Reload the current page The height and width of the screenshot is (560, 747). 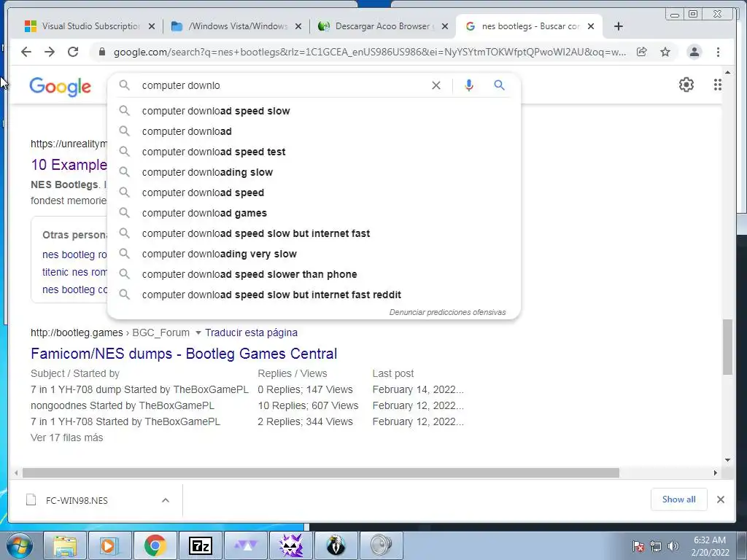pyautogui.click(x=73, y=52)
